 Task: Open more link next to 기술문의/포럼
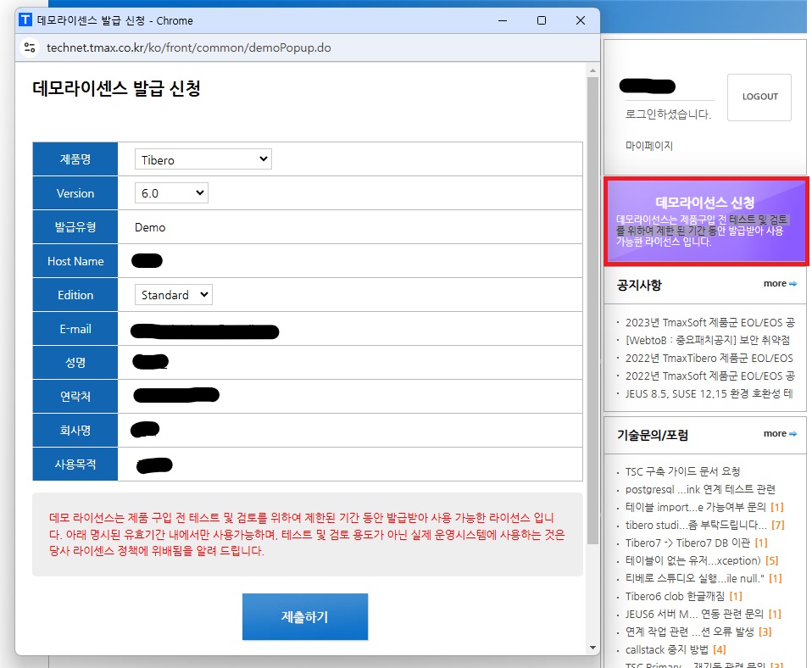click(x=780, y=434)
